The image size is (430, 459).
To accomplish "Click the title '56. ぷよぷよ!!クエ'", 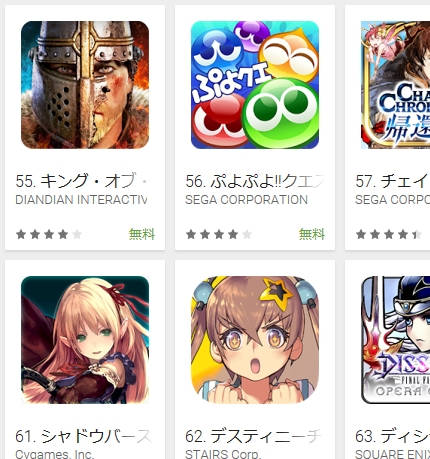I will coord(255,181).
